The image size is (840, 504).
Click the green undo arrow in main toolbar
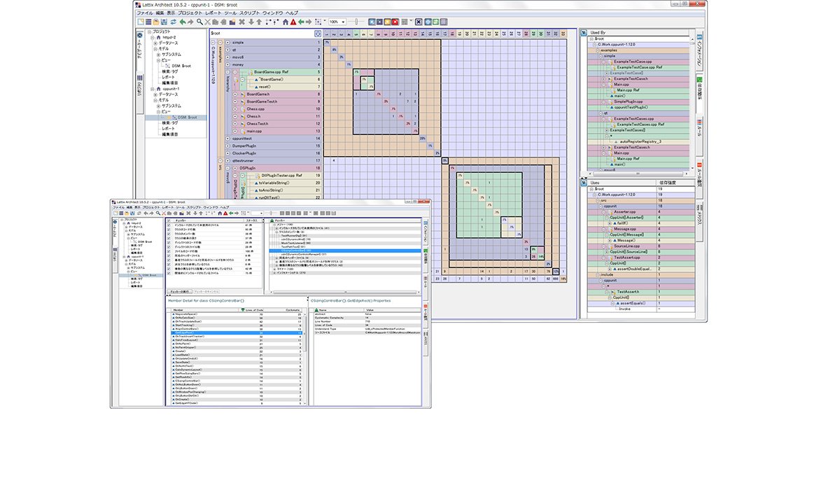pyautogui.click(x=182, y=22)
